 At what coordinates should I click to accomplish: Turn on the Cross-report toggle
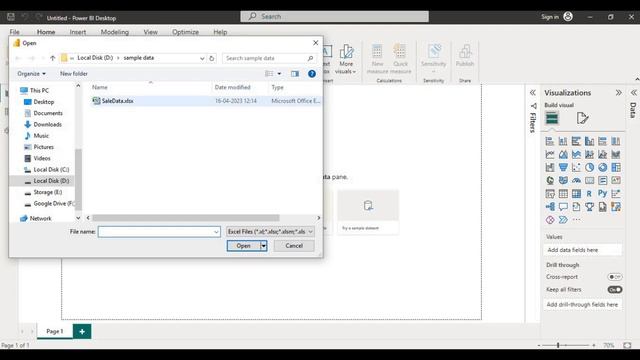[x=615, y=277]
